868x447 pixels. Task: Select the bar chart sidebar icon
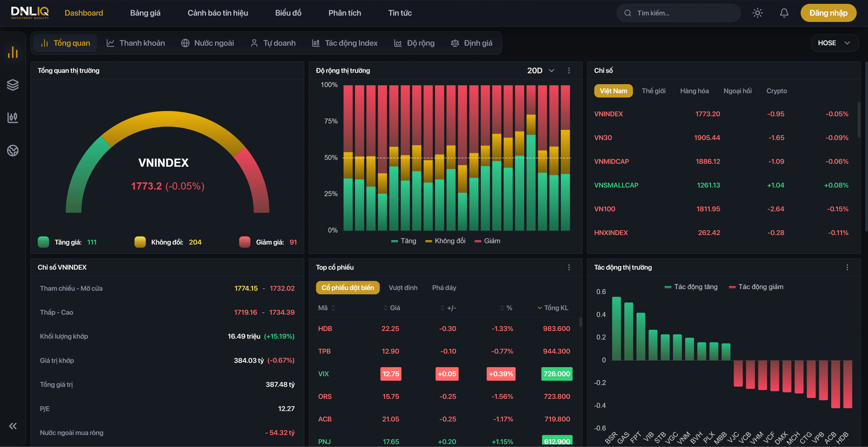pos(13,52)
